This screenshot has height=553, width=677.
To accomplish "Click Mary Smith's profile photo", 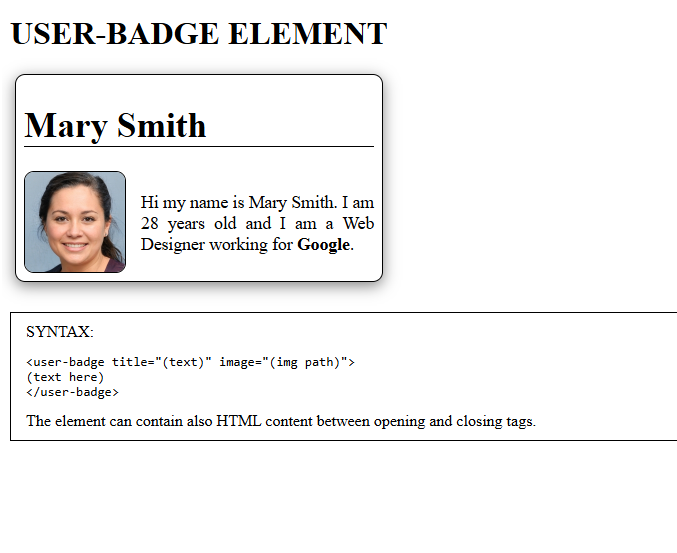I will (x=75, y=222).
